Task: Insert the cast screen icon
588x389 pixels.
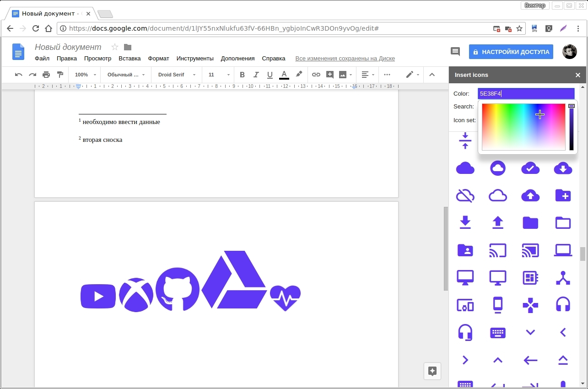Action: (x=498, y=250)
